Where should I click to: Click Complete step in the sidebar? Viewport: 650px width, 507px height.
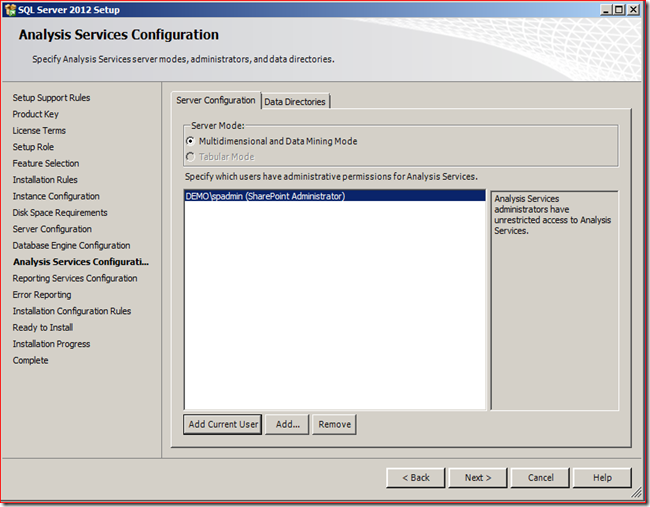point(30,361)
